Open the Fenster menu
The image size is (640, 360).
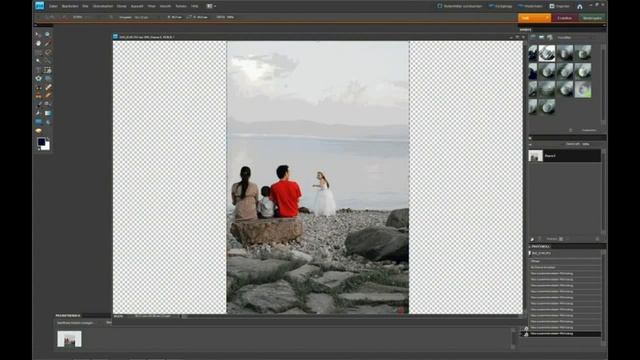[x=181, y=6]
